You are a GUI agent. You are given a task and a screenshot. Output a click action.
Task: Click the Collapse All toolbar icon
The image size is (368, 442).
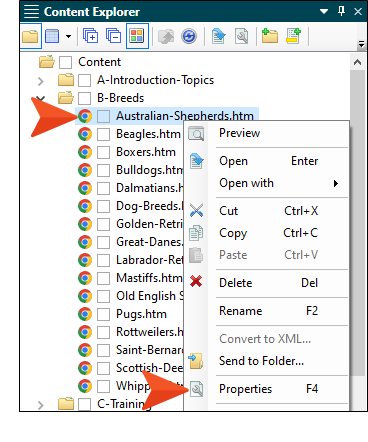[113, 36]
